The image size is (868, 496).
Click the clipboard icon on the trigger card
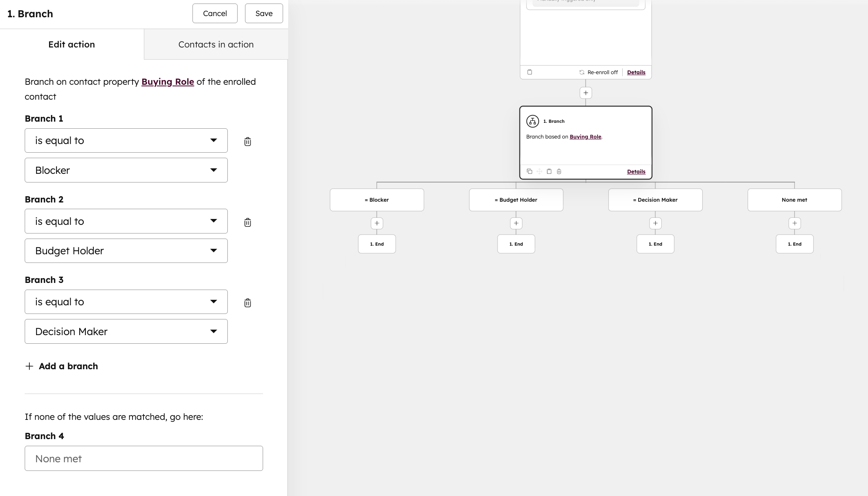coord(529,72)
